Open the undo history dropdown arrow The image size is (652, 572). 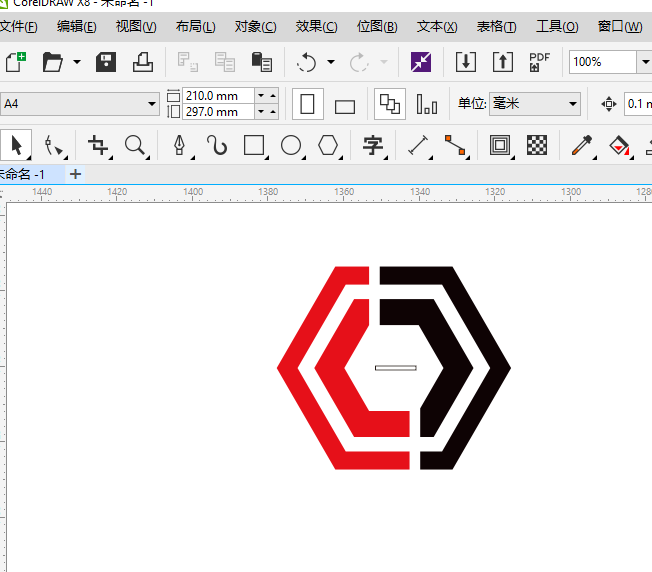pos(331,62)
